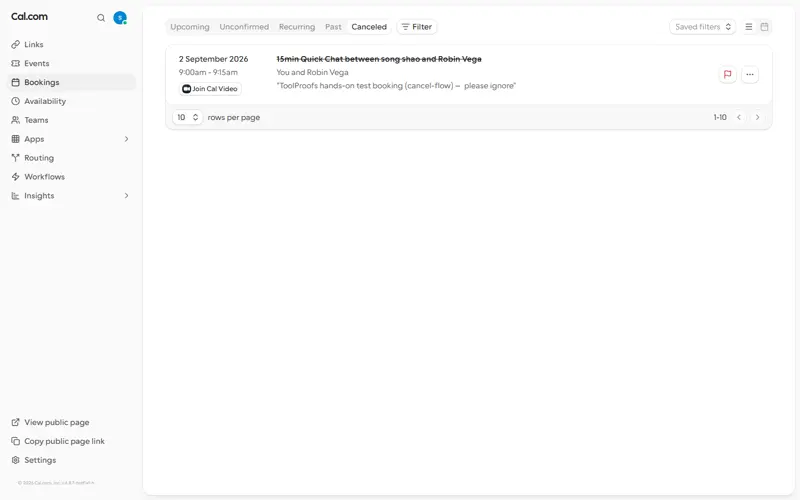Open the booking's three-dot options menu
Screen dimensions: 800x500
tap(749, 74)
